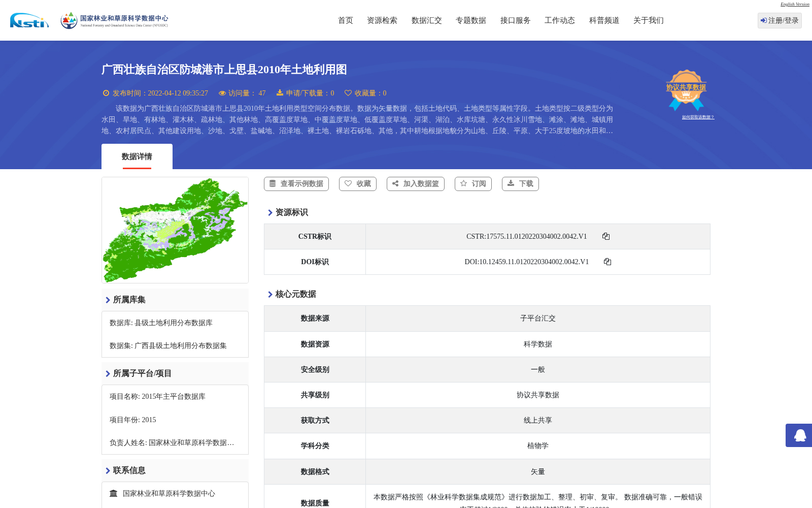Click 数据集: 广西县级土地利用分布数据集
The width and height of the screenshot is (812, 508).
(x=168, y=345)
